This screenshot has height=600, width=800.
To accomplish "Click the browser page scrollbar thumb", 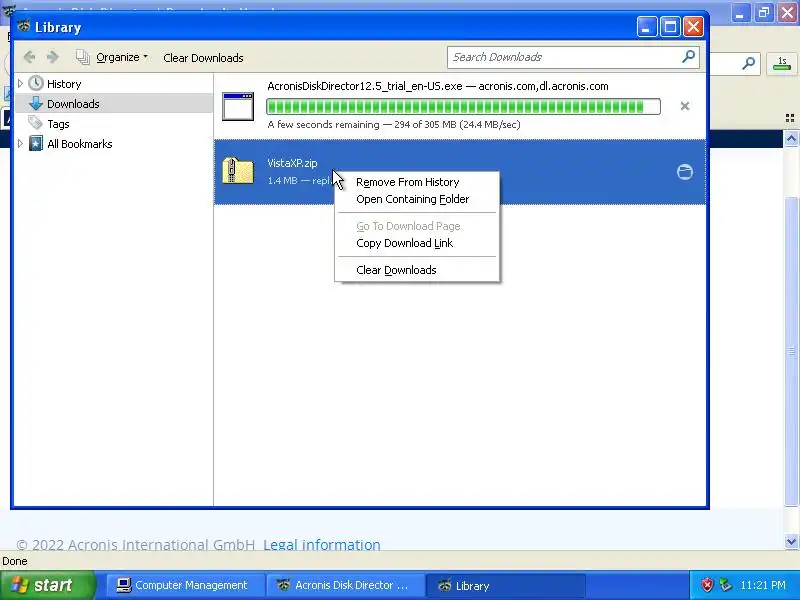I will [x=791, y=350].
